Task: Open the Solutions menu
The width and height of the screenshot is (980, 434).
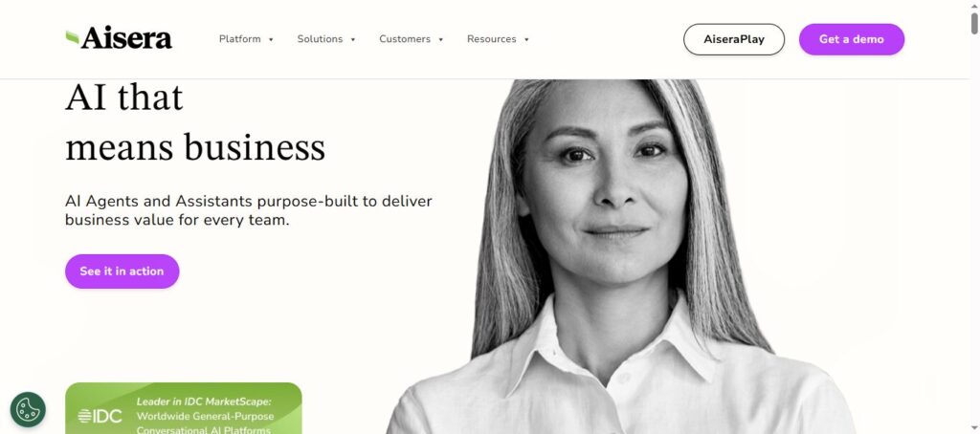Action: click(320, 39)
